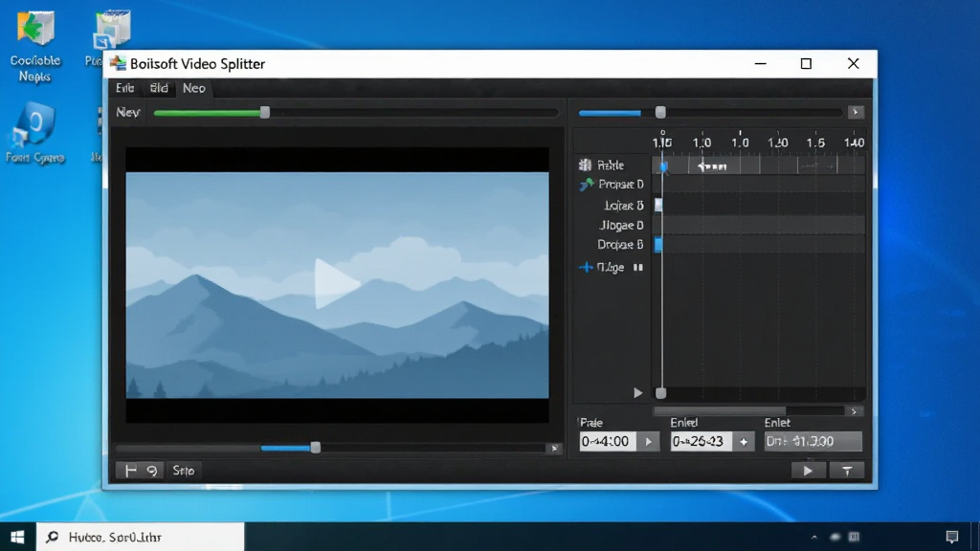Image resolution: width=980 pixels, height=551 pixels.
Task: Click the Boilsoft Video Splitter title icon
Action: pyautogui.click(x=118, y=63)
